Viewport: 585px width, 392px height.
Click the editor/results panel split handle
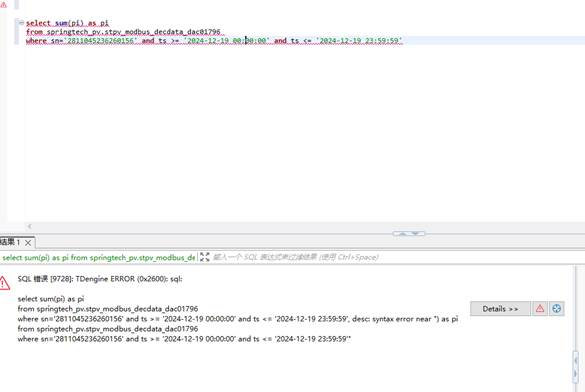click(409, 233)
